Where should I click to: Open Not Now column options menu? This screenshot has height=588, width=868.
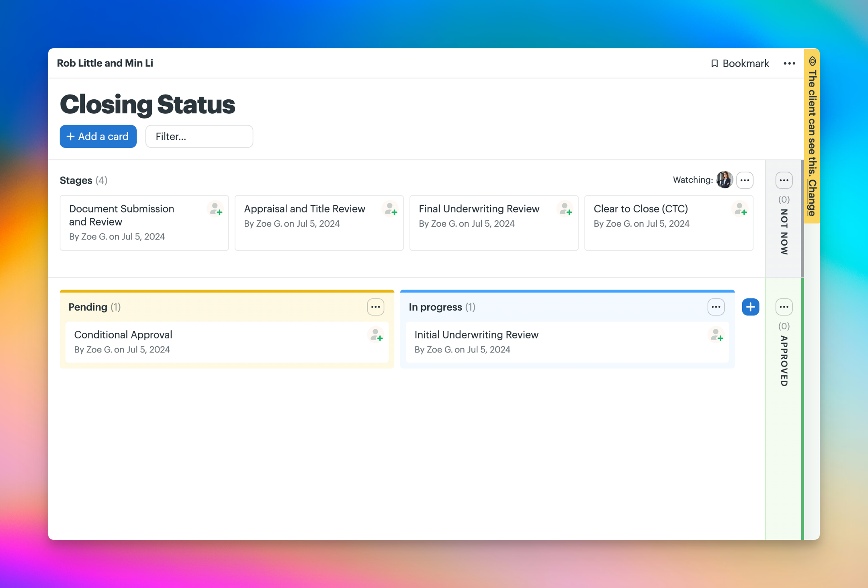[784, 180]
